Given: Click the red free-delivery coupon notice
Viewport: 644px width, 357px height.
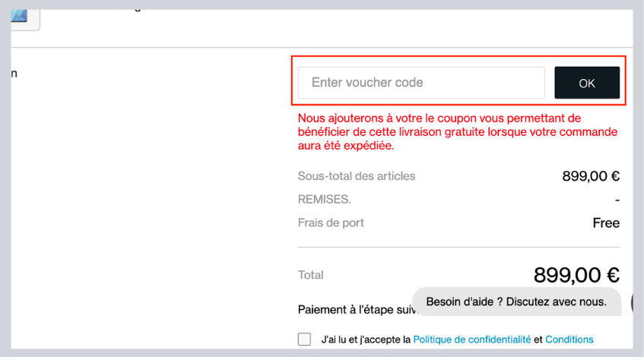Looking at the screenshot, I should pyautogui.click(x=457, y=131).
